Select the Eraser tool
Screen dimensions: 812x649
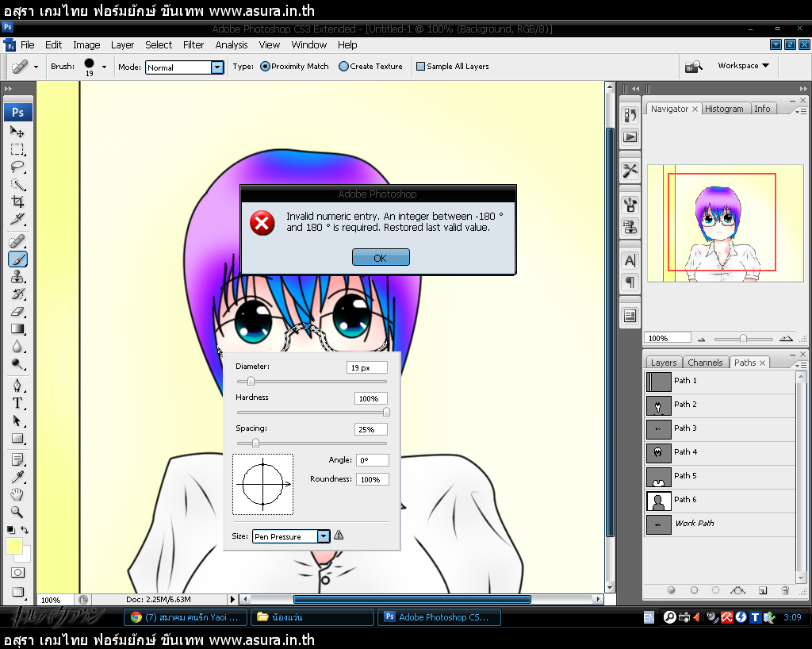[17, 312]
